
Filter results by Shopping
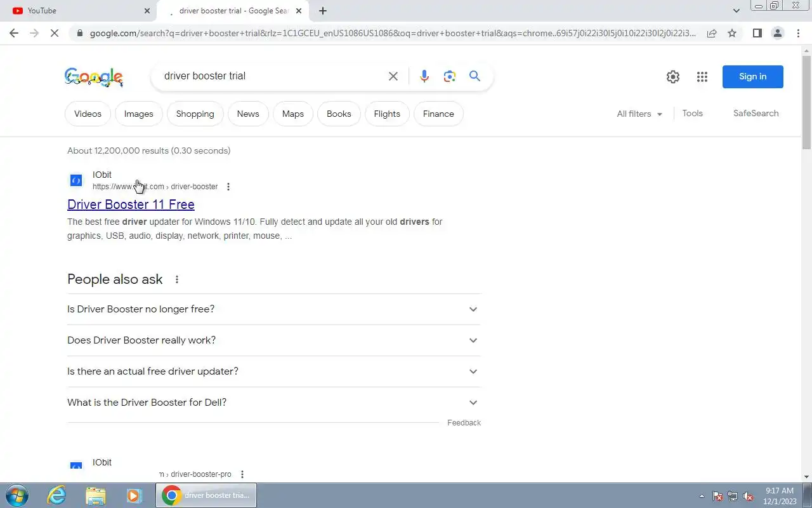[195, 114]
